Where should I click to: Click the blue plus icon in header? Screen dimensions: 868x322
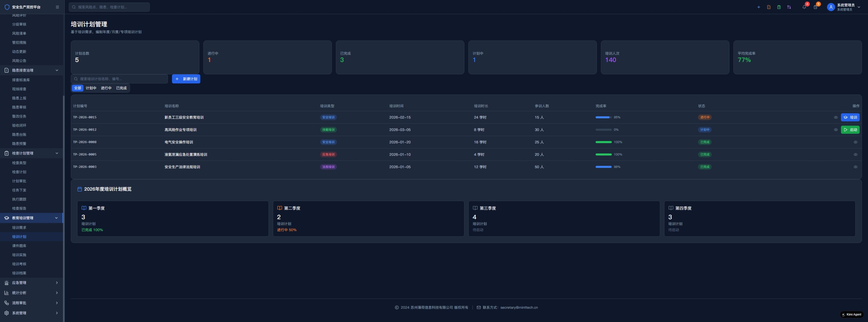coord(759,7)
